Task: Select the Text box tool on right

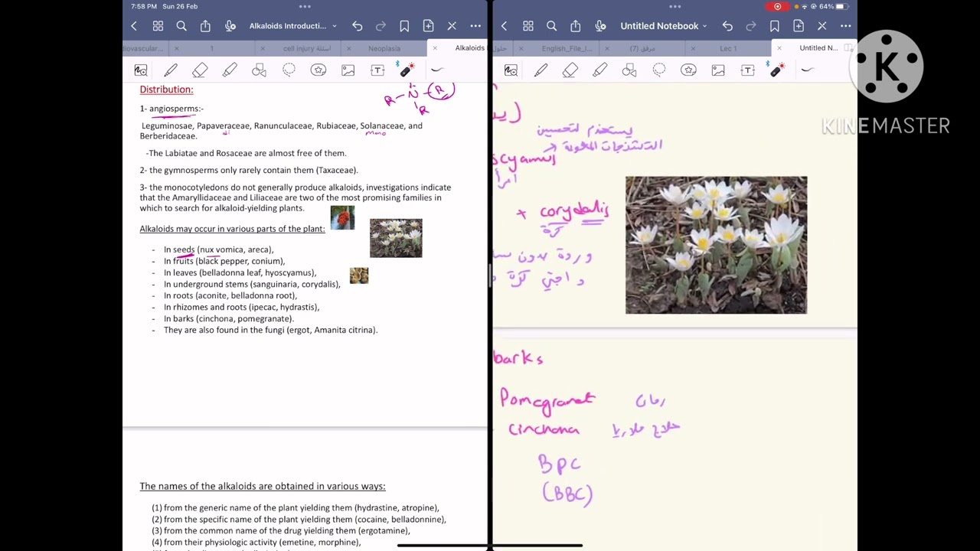Action: [747, 70]
